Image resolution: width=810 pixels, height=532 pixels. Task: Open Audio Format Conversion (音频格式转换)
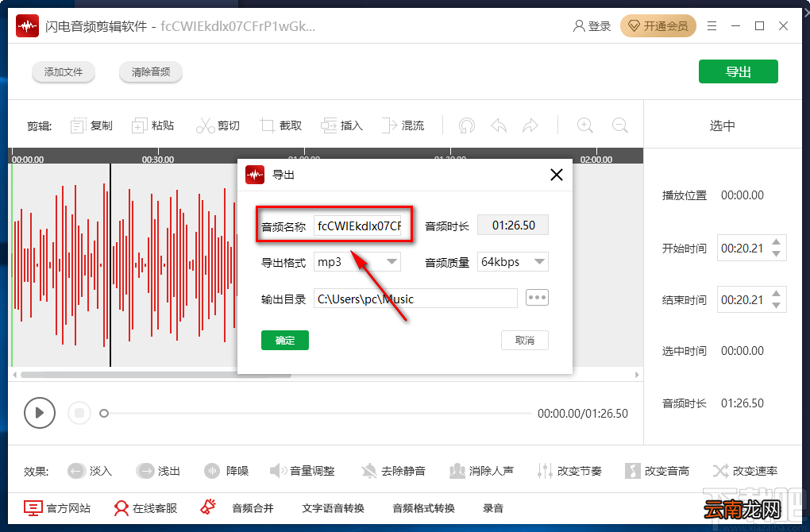click(423, 508)
